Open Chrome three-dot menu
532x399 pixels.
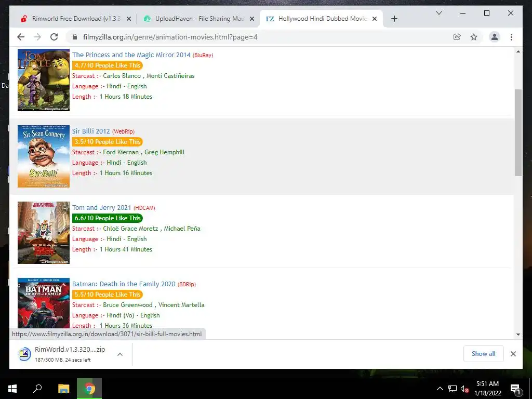pos(511,37)
